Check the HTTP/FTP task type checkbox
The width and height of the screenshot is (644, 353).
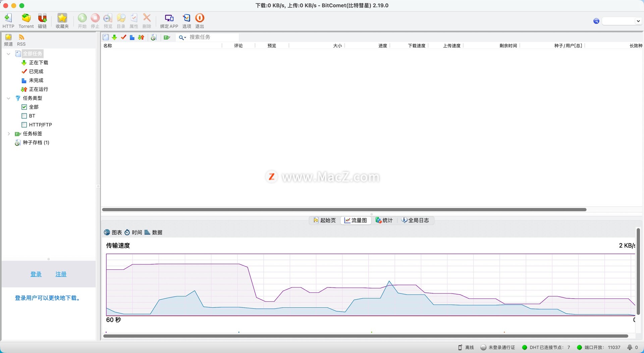coord(24,125)
